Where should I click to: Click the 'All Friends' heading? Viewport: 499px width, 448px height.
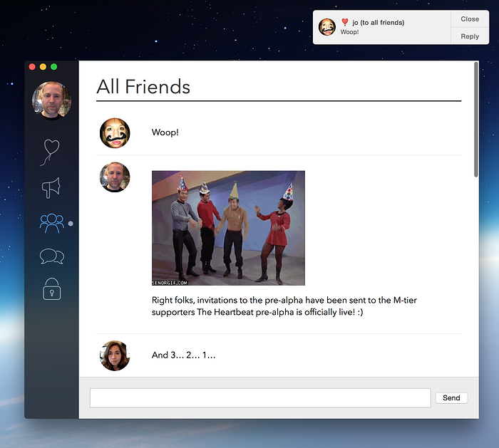(x=143, y=86)
